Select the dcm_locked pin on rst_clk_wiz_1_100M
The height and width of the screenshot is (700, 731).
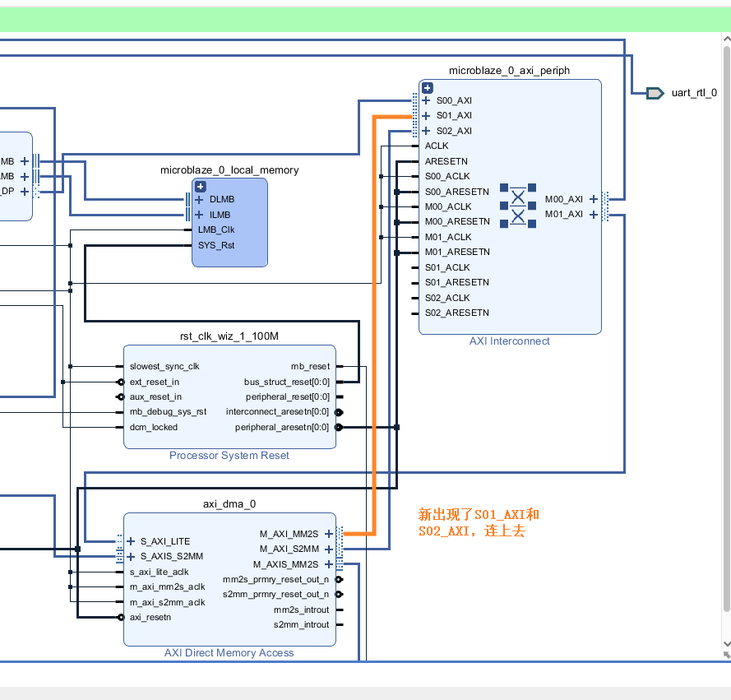(153, 427)
